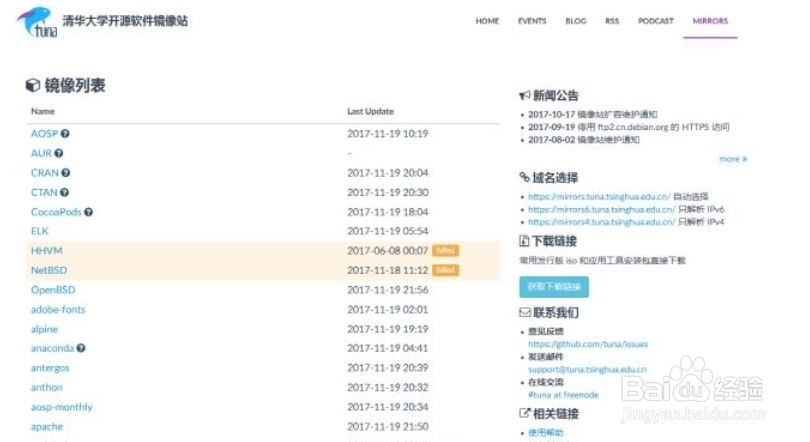Open the CTAN mirror link

44,193
